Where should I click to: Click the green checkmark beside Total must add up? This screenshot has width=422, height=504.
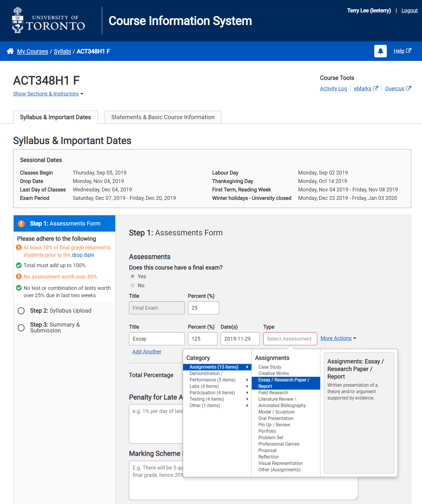click(19, 265)
